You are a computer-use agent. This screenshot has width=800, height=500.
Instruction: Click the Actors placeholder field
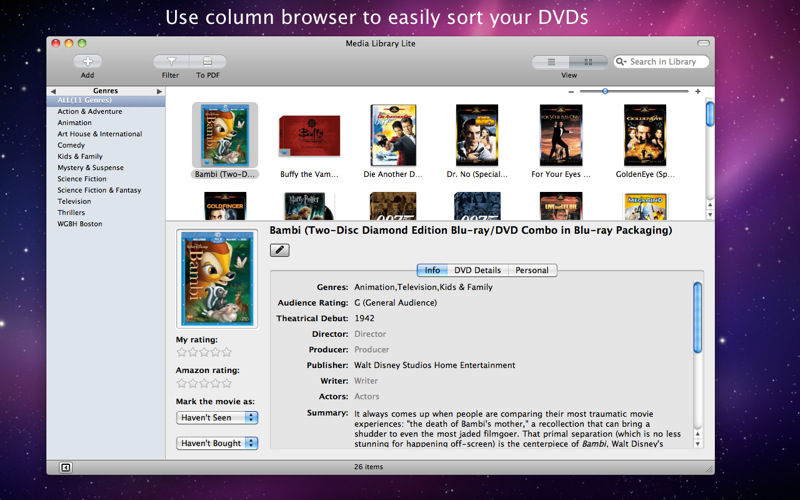tap(366, 397)
